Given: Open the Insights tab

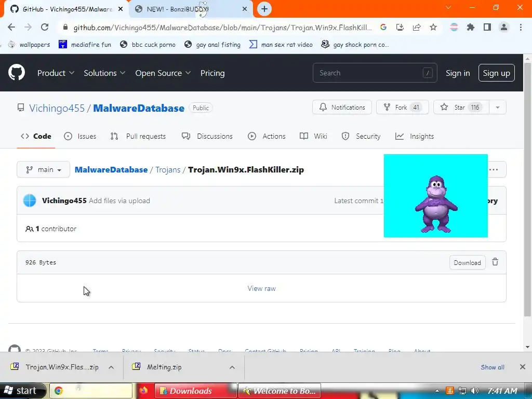Looking at the screenshot, I should [415, 136].
